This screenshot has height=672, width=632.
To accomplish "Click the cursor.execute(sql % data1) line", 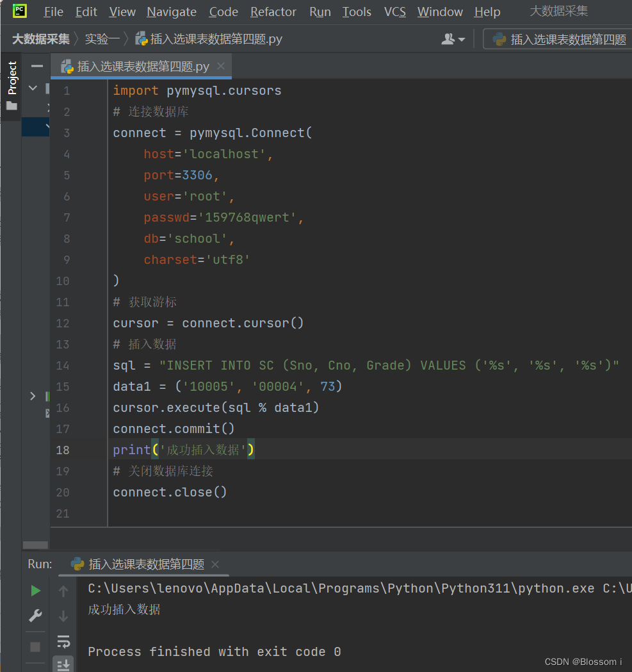I will point(216,407).
